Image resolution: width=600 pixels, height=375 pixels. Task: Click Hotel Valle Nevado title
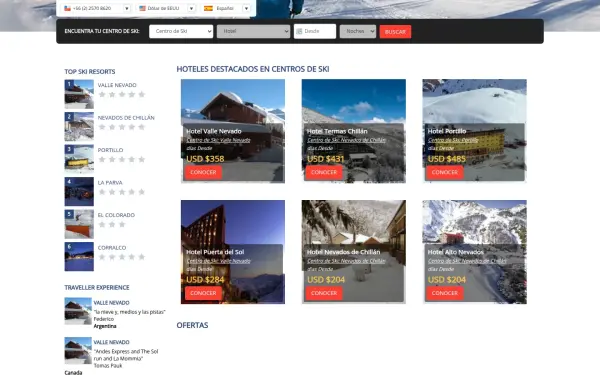tap(214, 131)
